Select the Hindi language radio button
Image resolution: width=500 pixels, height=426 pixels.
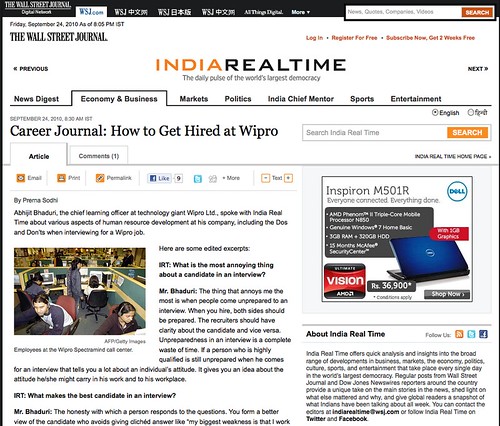[x=470, y=112]
